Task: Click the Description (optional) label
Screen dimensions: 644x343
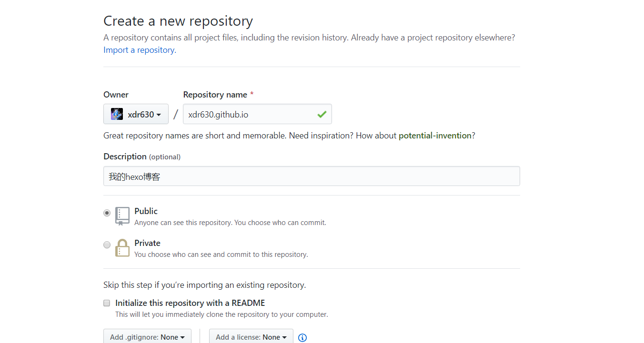Action: point(142,157)
